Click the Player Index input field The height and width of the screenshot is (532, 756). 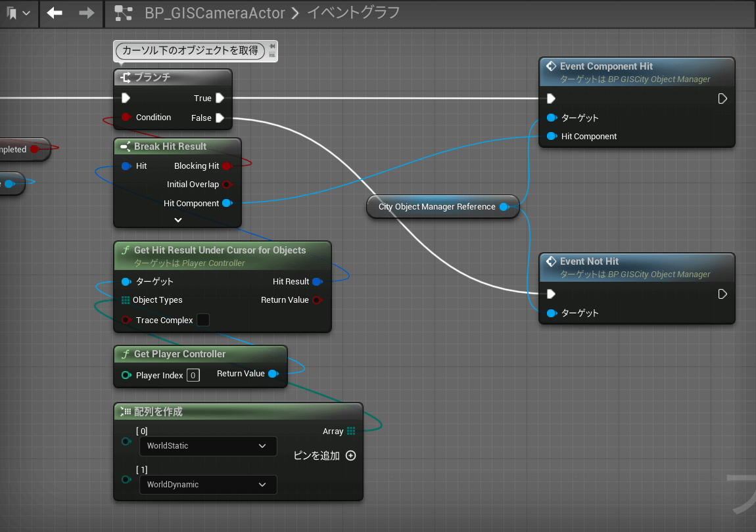click(x=193, y=375)
